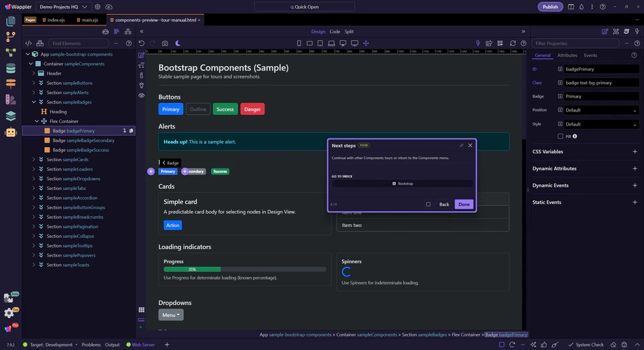This screenshot has width=644, height=350.
Task: Select the large desktop monitor preview icon
Action: pyautogui.click(x=354, y=43)
